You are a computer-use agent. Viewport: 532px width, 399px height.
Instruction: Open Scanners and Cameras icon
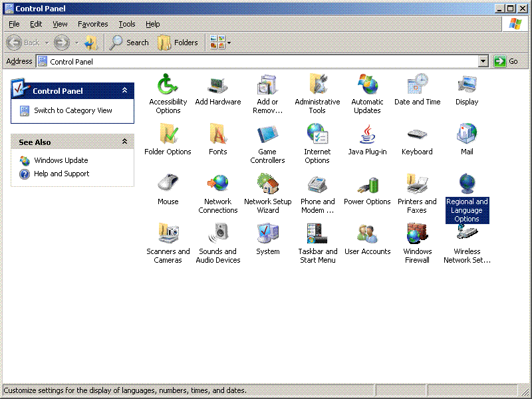[168, 234]
